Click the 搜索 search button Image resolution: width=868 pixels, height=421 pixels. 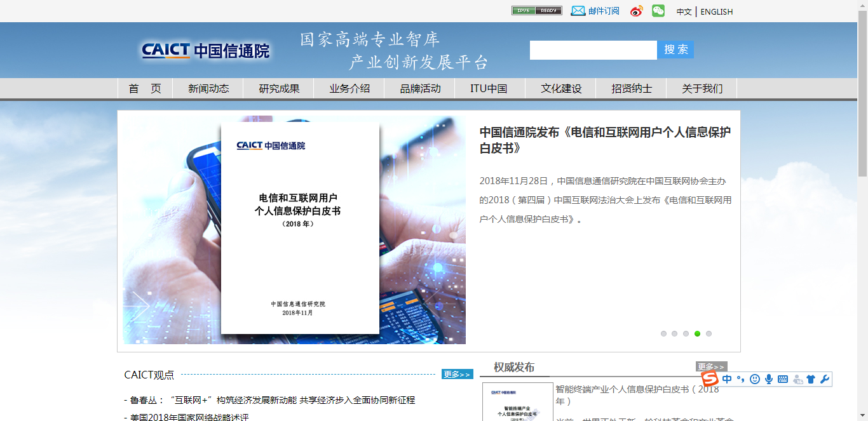tap(675, 50)
